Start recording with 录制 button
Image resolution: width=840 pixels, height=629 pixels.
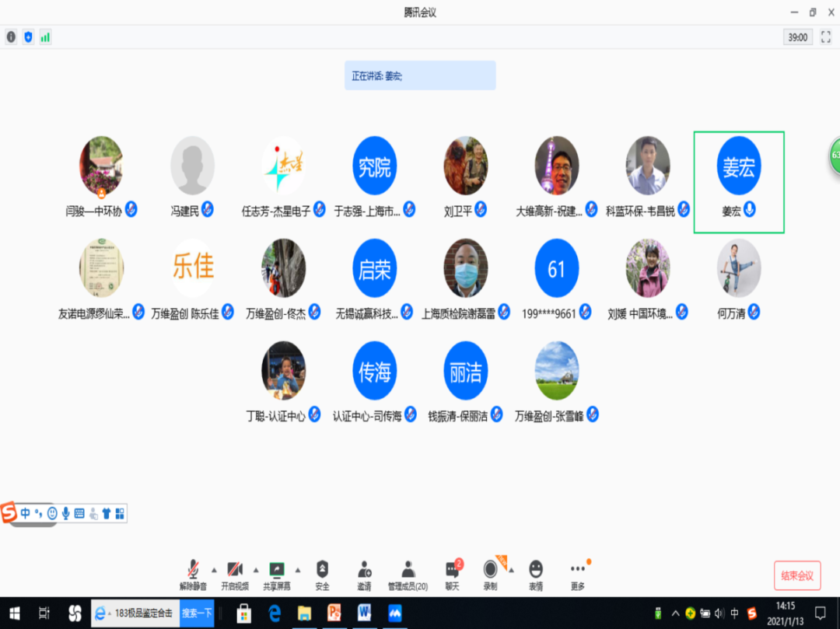point(490,575)
